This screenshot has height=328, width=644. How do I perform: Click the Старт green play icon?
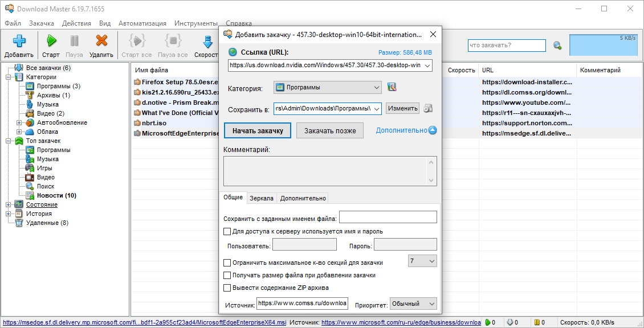(x=51, y=40)
